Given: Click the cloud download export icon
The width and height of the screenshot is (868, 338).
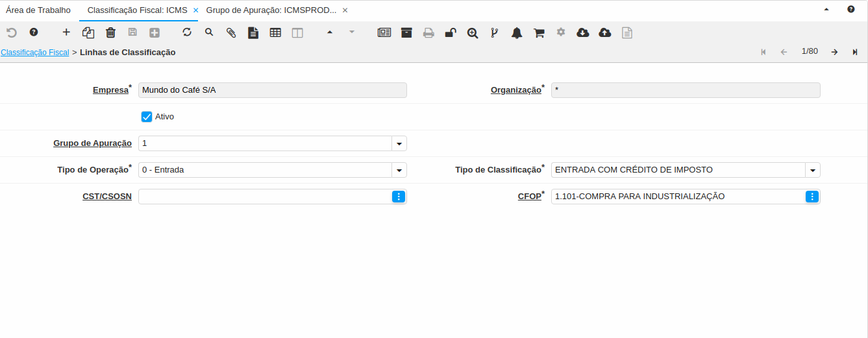Looking at the screenshot, I should tap(583, 32).
